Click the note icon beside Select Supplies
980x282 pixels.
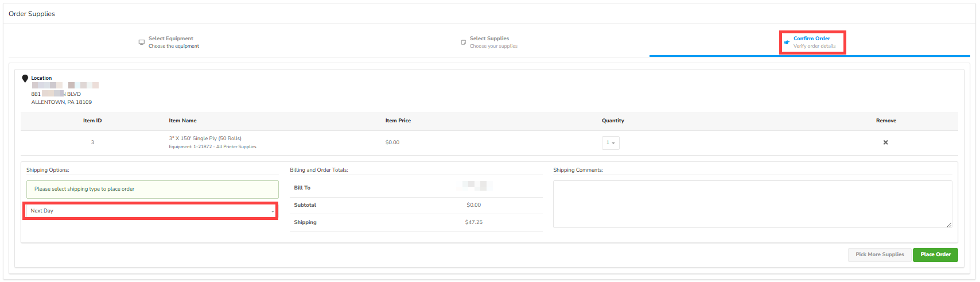pyautogui.click(x=464, y=42)
